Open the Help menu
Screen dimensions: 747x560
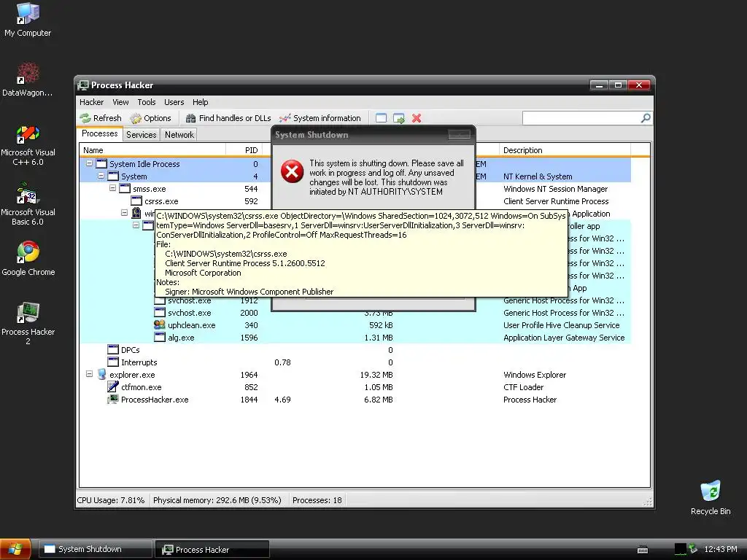200,102
